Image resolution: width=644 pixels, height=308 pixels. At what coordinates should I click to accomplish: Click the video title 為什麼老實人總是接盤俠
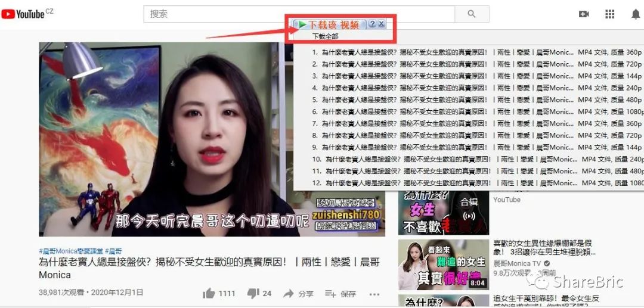(x=209, y=268)
